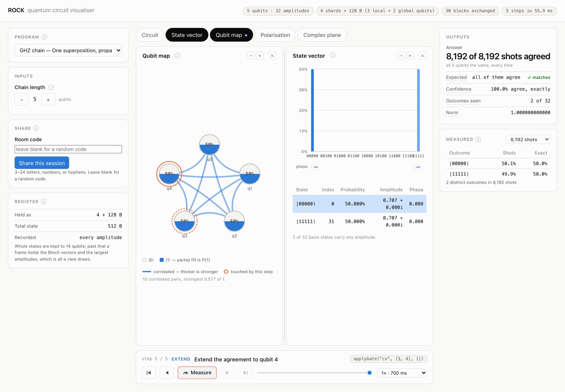Open the 1x · 700 ms speed dropdown
565x392 pixels.
point(402,373)
